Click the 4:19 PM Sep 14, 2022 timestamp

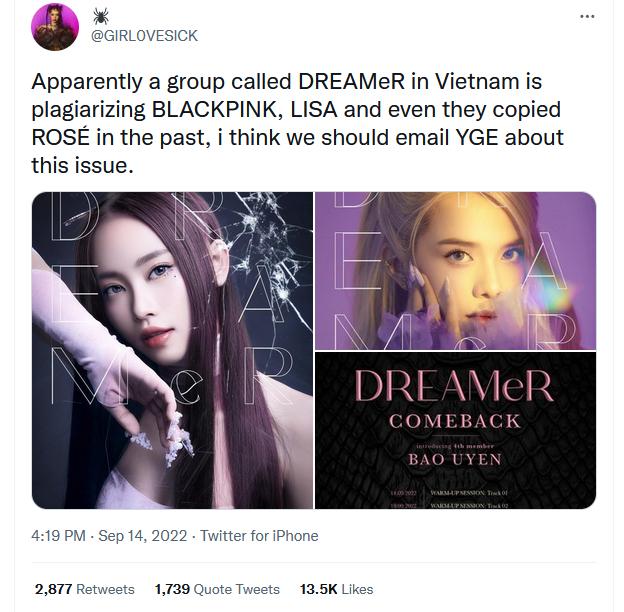[x=109, y=536]
